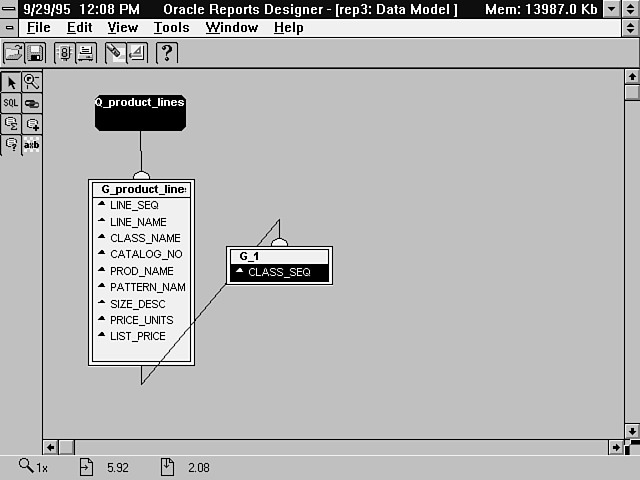Open the Tools menu
The image size is (640, 480).
pyautogui.click(x=171, y=28)
